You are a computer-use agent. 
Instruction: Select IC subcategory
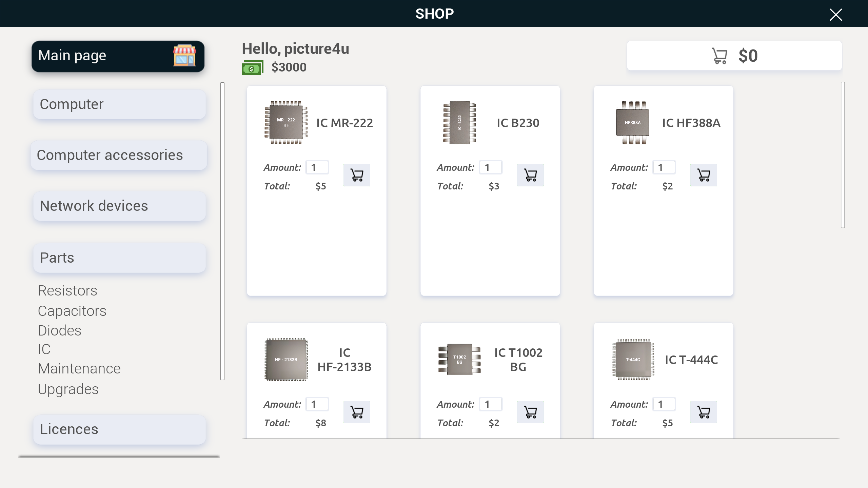coord(44,349)
